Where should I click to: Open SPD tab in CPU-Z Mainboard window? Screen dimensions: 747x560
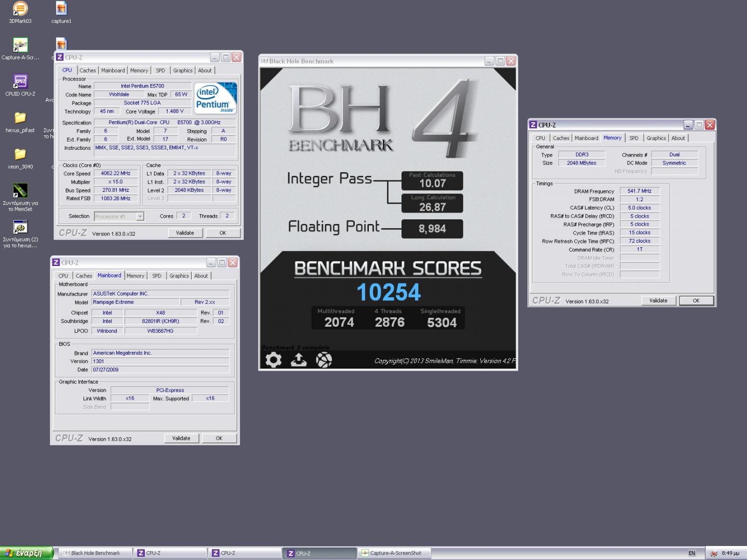[157, 276]
